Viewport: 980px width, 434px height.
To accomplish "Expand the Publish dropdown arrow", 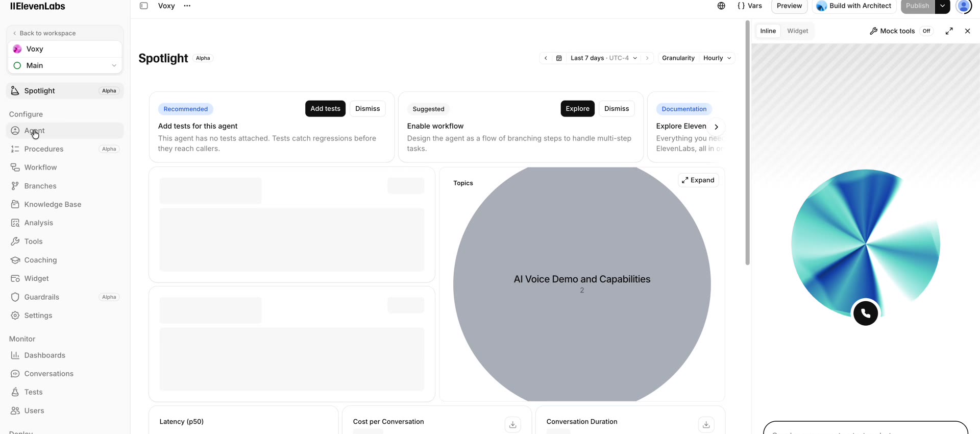I will click(x=942, y=6).
